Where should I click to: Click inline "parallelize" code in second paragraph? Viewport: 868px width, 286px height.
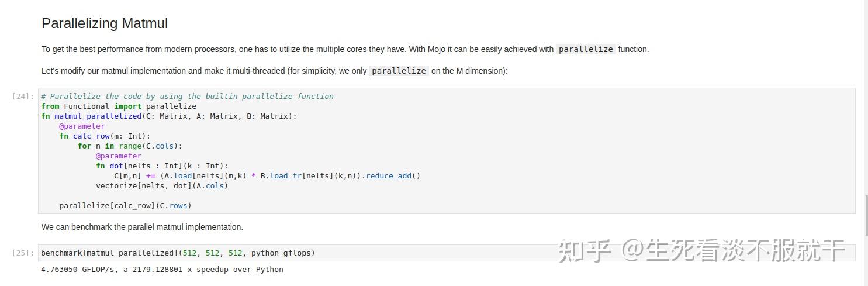399,71
